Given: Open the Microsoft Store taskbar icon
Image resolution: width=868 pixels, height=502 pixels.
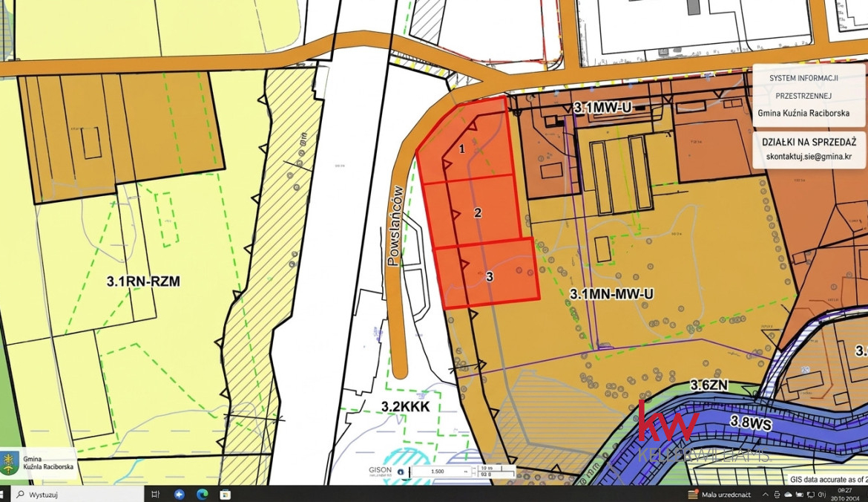Looking at the screenshot, I should pos(225,494).
